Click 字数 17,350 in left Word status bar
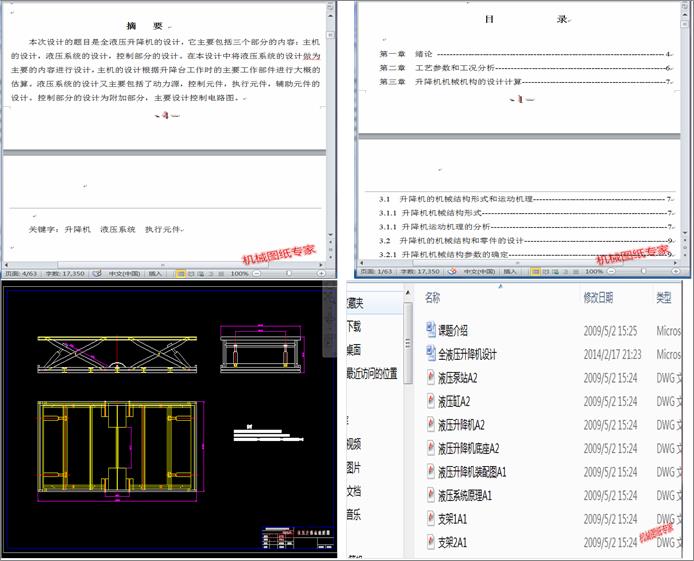694x561 pixels. coord(65,273)
